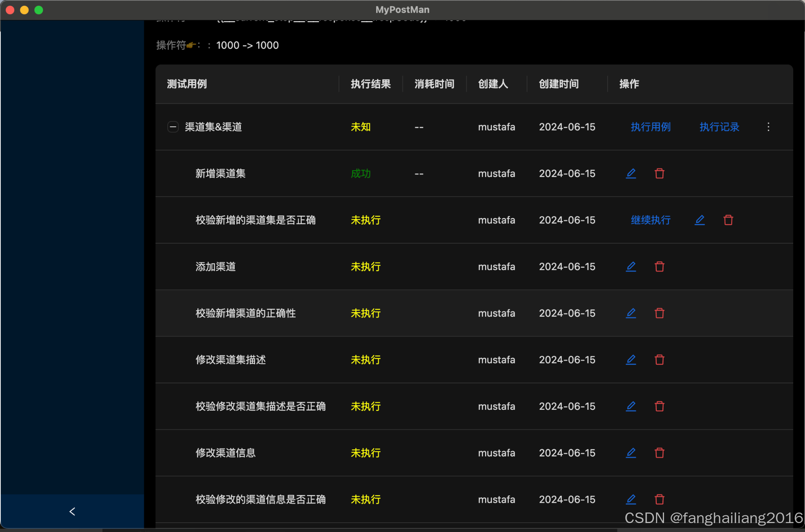Delete the 校验新增渠道的正确性 test case
The width and height of the screenshot is (805, 532).
[659, 313]
